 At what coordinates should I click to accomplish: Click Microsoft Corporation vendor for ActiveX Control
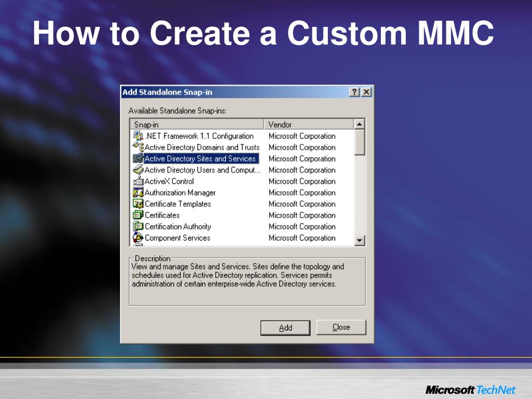(302, 181)
